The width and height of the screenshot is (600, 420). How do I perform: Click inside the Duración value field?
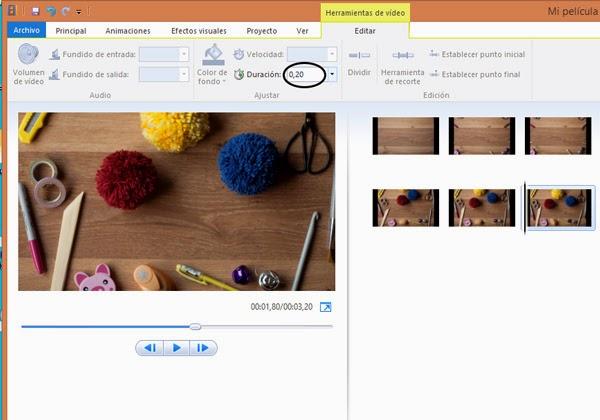click(304, 74)
